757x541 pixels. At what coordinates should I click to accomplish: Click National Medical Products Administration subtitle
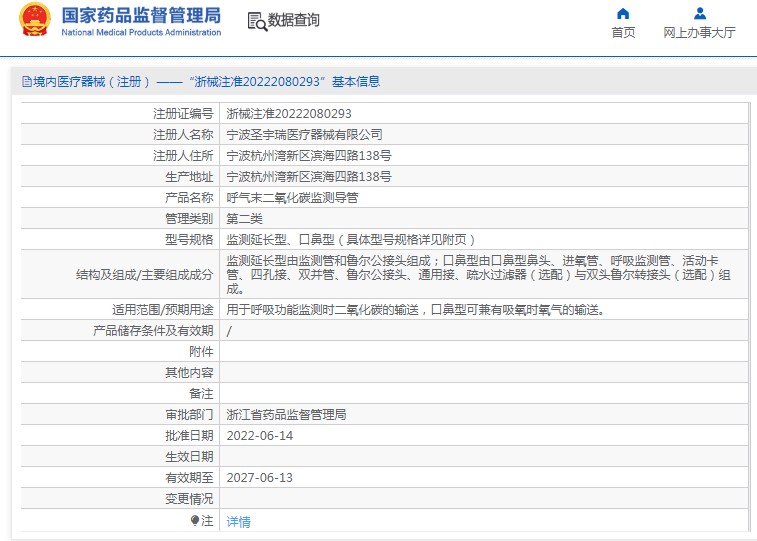[141, 32]
